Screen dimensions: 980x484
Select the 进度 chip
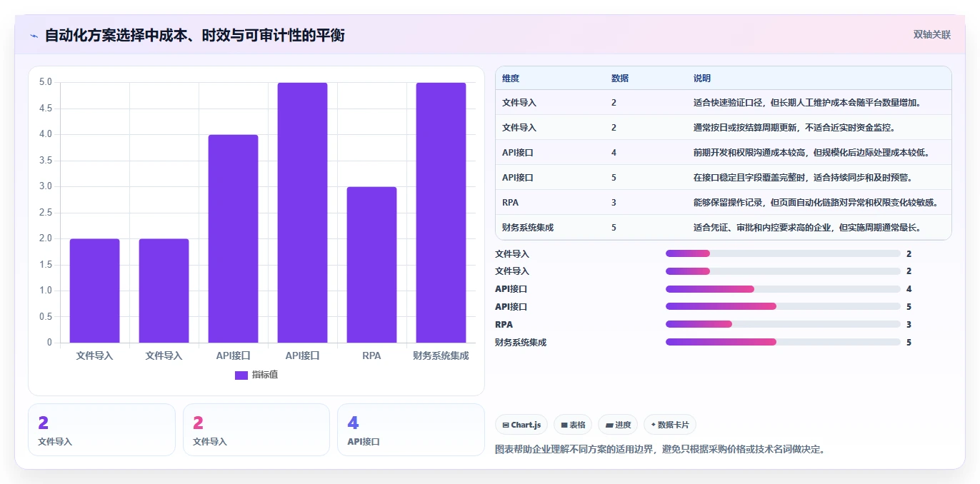click(x=618, y=425)
